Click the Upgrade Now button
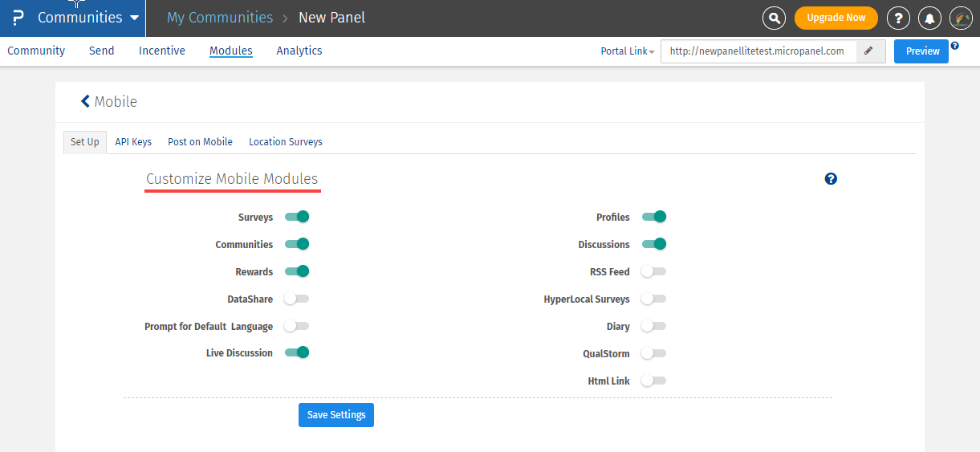 [836, 18]
